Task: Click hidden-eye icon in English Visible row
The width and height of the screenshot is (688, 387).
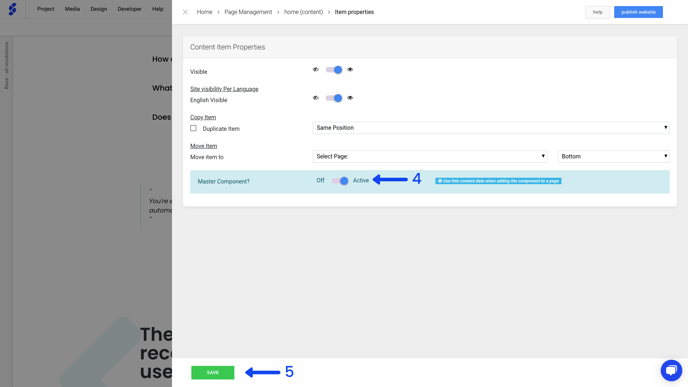Action: (315, 98)
